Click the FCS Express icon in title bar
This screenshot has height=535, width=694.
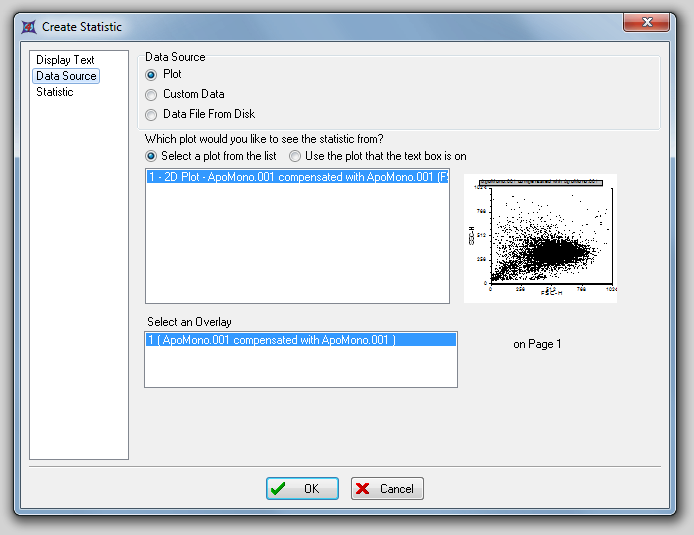pos(29,27)
